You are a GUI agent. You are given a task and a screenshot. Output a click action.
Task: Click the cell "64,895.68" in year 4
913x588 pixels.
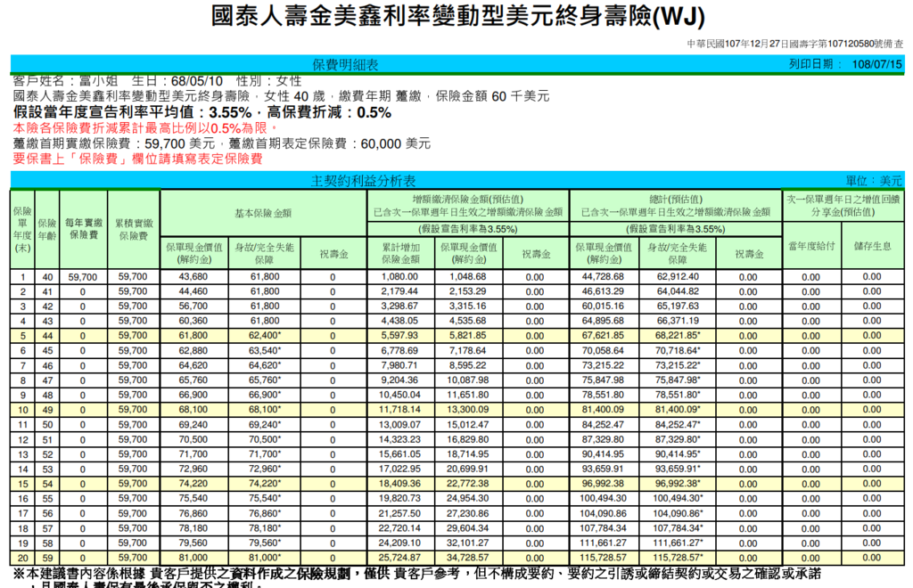(x=604, y=321)
